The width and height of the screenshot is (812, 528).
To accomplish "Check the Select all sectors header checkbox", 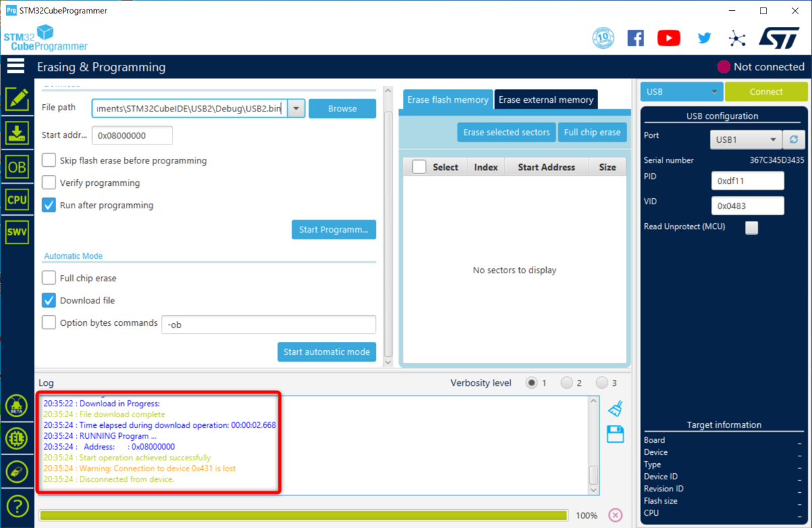I will [x=419, y=167].
